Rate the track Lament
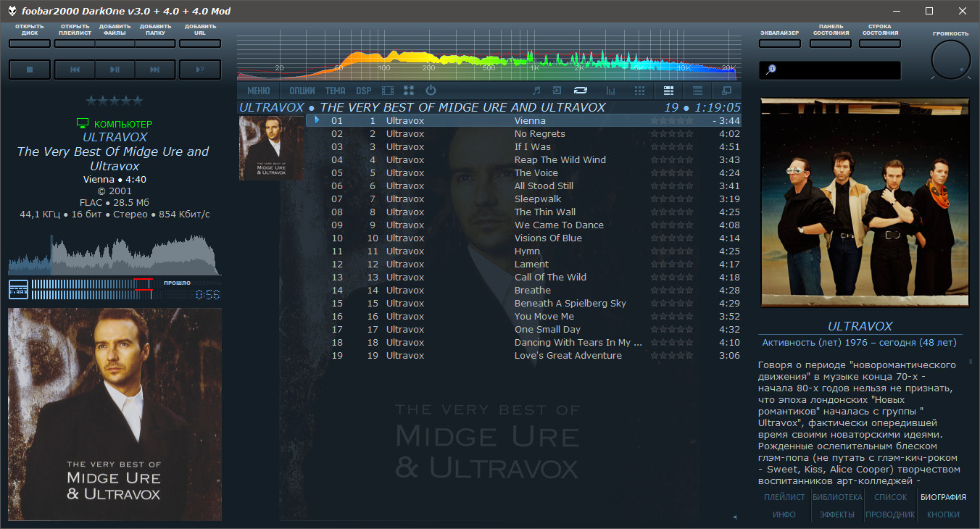980x529 pixels. click(672, 264)
